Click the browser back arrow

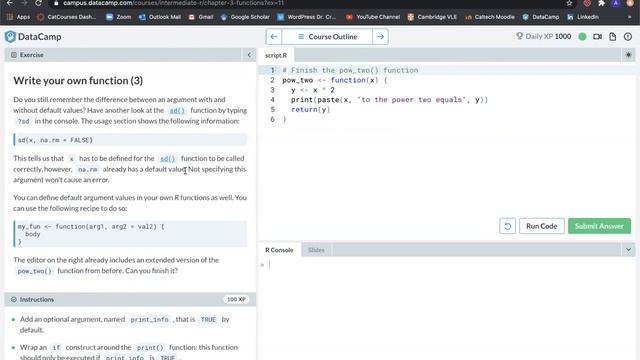[x=10, y=3]
